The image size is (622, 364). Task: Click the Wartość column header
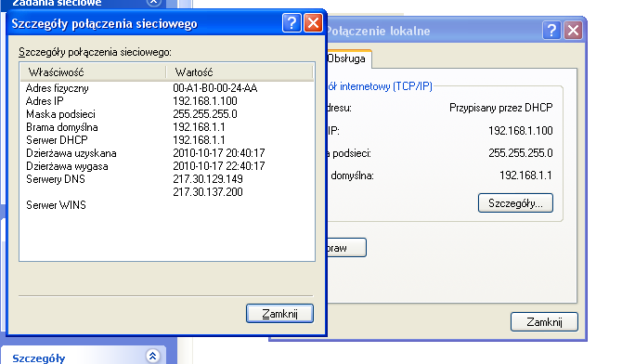pos(240,72)
